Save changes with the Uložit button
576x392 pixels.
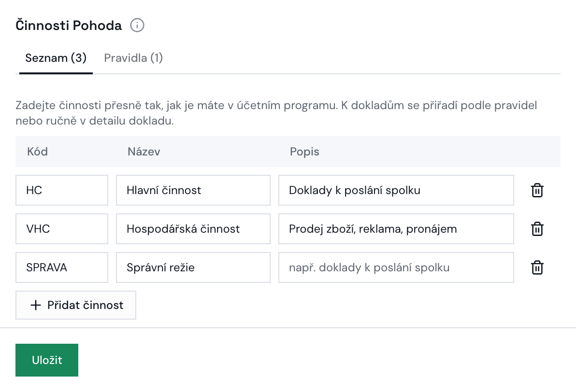[47, 360]
